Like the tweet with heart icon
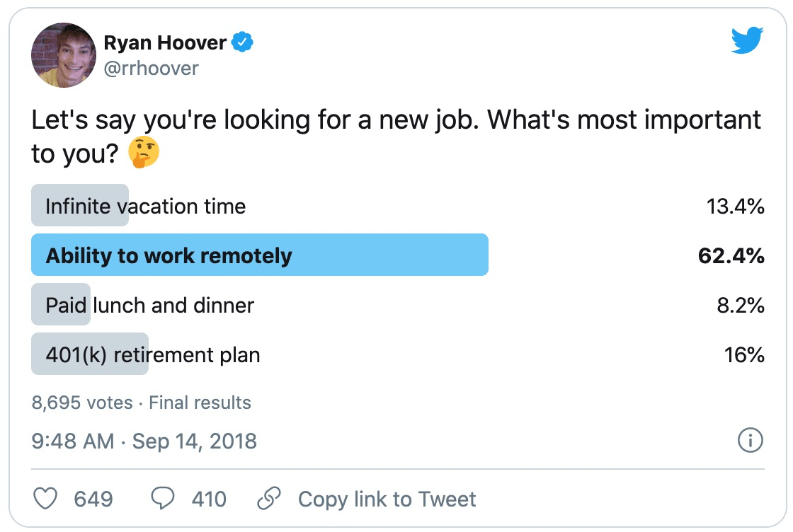 tap(45, 499)
